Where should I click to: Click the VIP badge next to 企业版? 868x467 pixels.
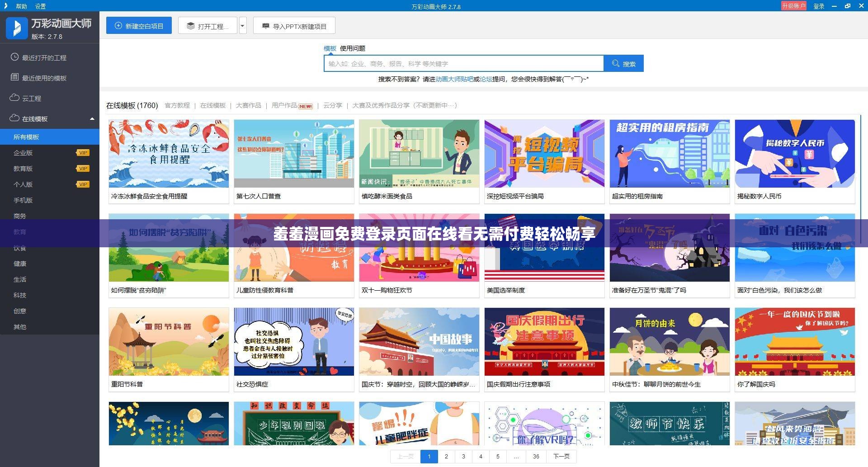[x=82, y=152]
